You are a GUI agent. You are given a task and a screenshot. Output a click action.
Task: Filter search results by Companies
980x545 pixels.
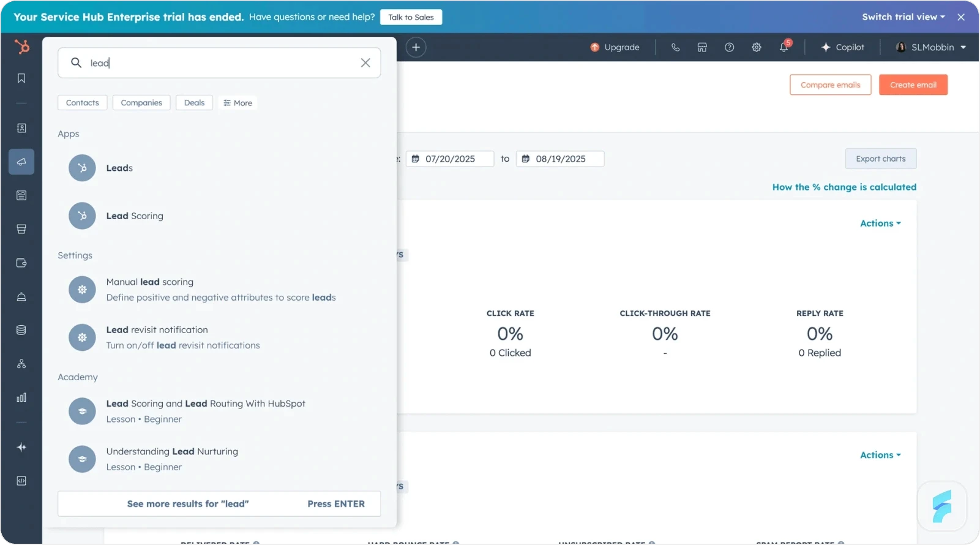141,103
